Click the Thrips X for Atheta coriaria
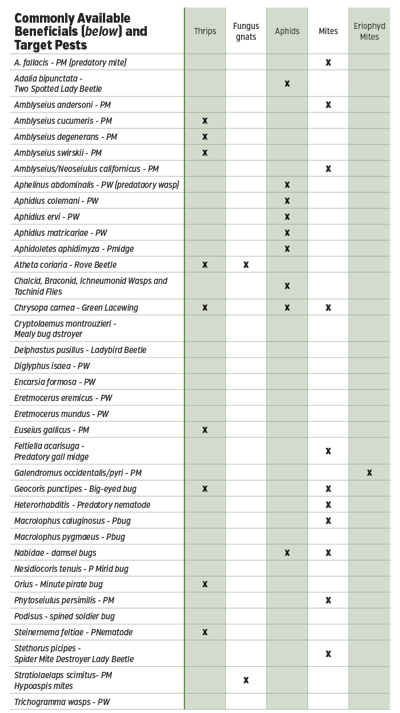Viewport: 400px width, 713px height. [205, 265]
